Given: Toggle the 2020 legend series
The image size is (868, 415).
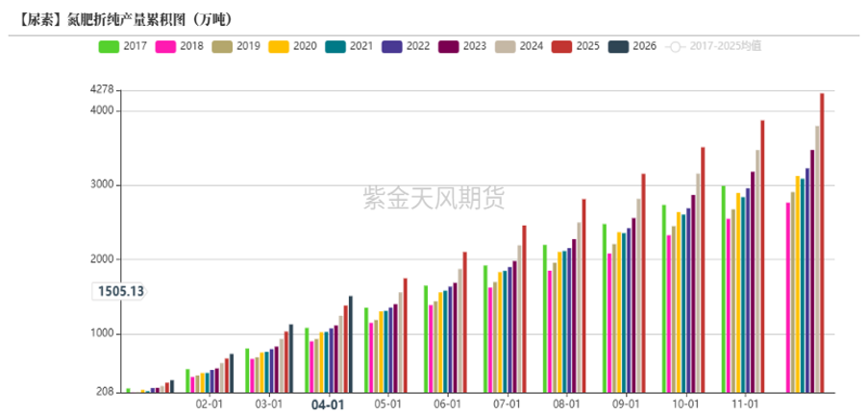Looking at the screenshot, I should (292, 46).
